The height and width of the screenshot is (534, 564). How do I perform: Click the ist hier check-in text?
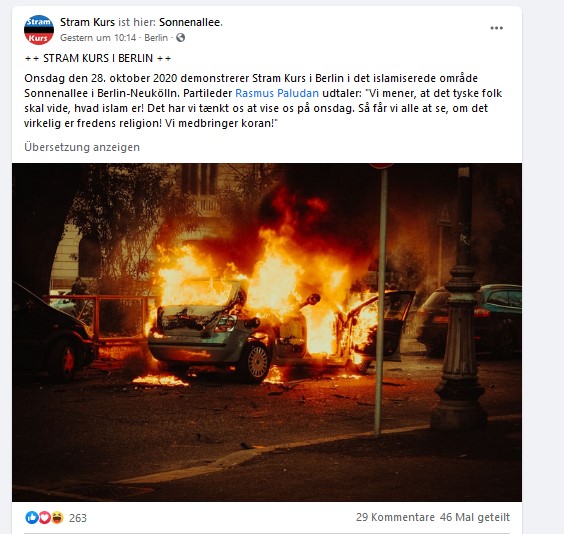point(137,22)
